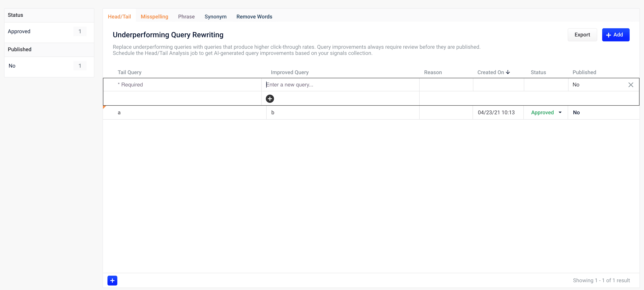Image resolution: width=644 pixels, height=290 pixels.
Task: Focus the Enter a new query field
Action: click(x=340, y=85)
